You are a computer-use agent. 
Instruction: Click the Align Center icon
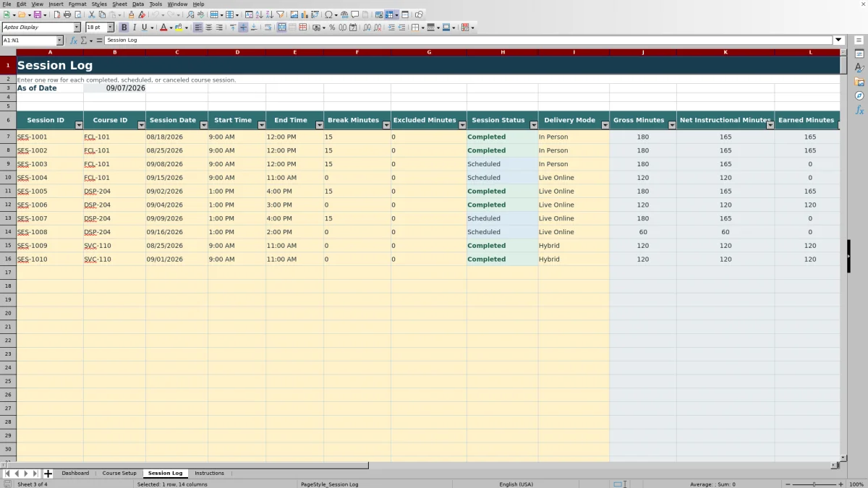click(208, 27)
